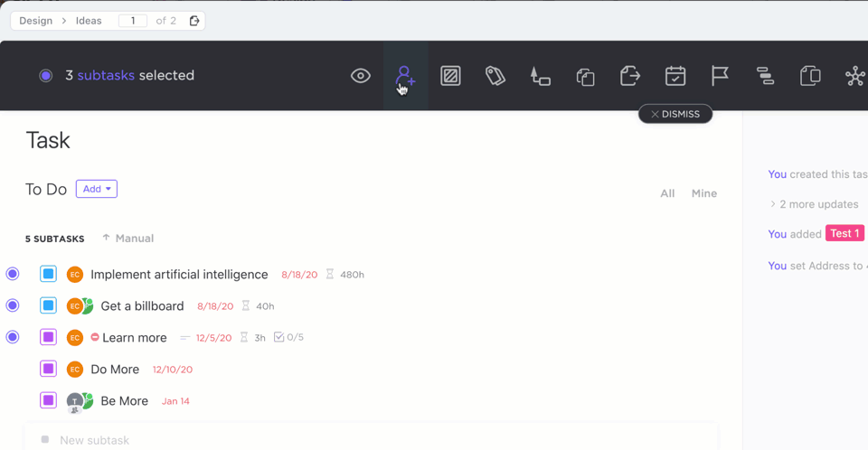Deselect the 'Implement artificial intelligence' subtask radio
This screenshot has width=868, height=450.
click(x=13, y=274)
